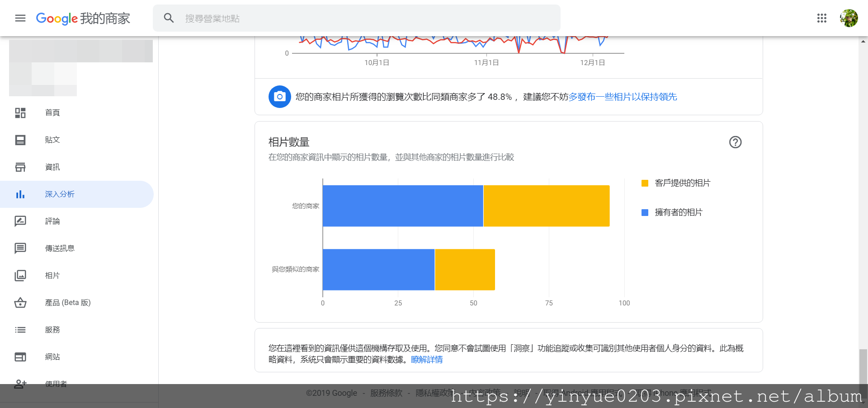Click the 多發布一些相片以保持領先 link
This screenshot has height=408, width=868.
[623, 97]
